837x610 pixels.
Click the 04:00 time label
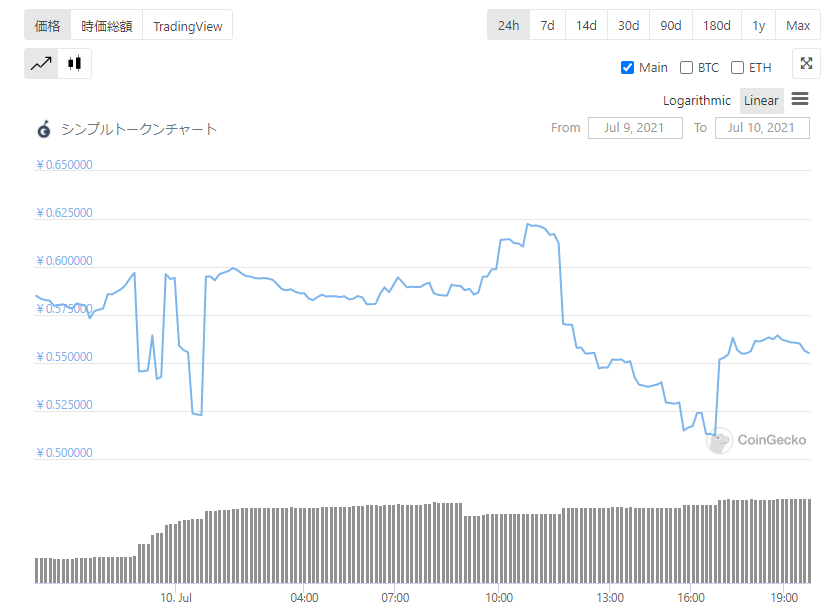[304, 598]
